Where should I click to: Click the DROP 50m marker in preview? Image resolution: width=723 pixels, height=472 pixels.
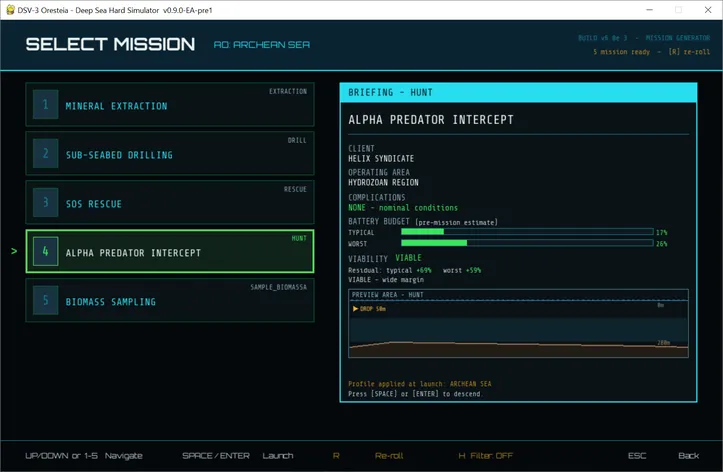click(369, 309)
